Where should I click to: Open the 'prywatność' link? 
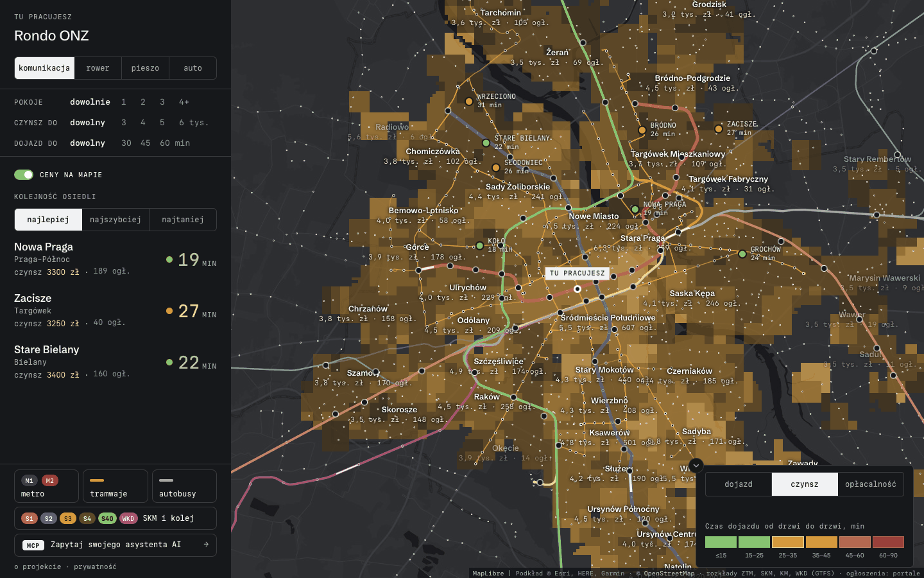tap(95, 567)
